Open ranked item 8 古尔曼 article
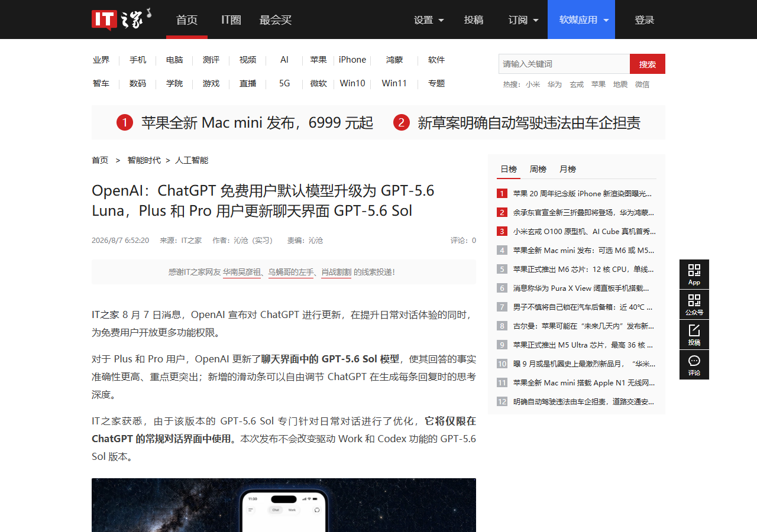Viewport: 757px width, 532px height. coord(583,326)
